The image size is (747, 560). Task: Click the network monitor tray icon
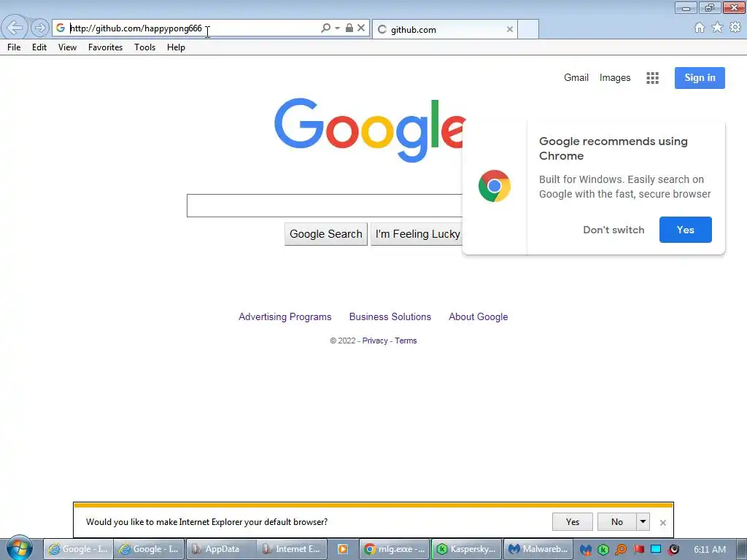656,550
